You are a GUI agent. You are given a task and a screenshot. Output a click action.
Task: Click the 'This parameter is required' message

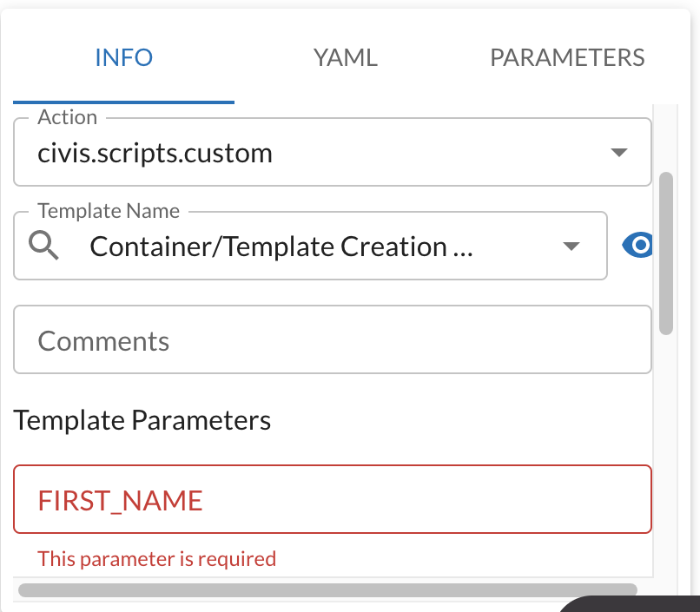point(156,559)
